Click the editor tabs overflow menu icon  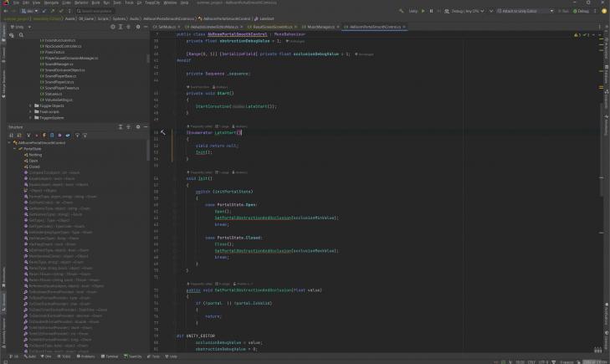(x=599, y=27)
